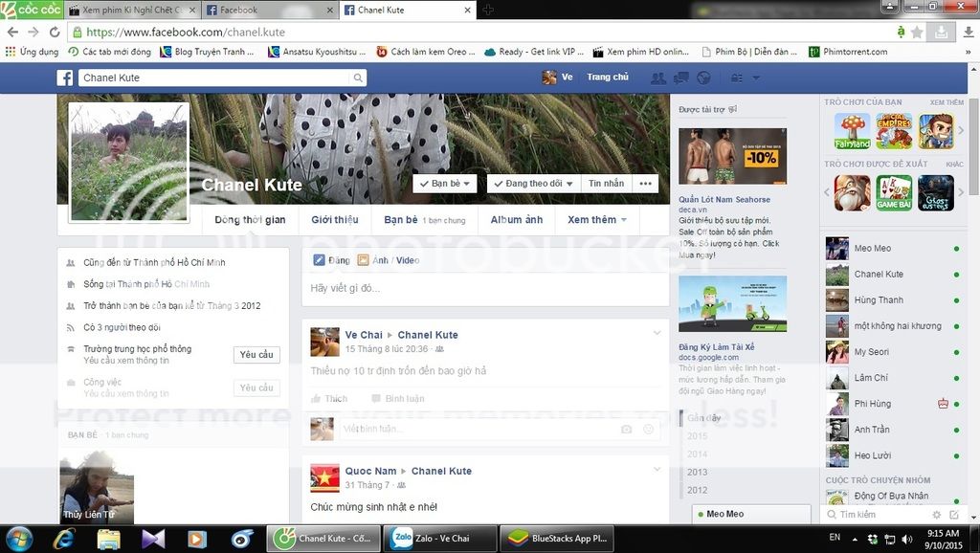Go to 'Trang chủ' home link
Viewport: 980px width, 553px height.
click(x=607, y=77)
